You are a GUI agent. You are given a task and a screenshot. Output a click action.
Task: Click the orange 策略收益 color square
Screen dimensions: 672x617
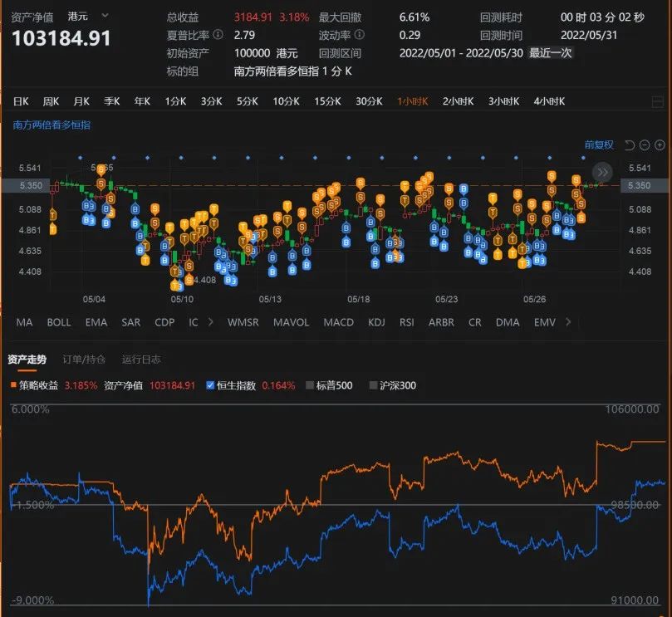click(x=12, y=385)
